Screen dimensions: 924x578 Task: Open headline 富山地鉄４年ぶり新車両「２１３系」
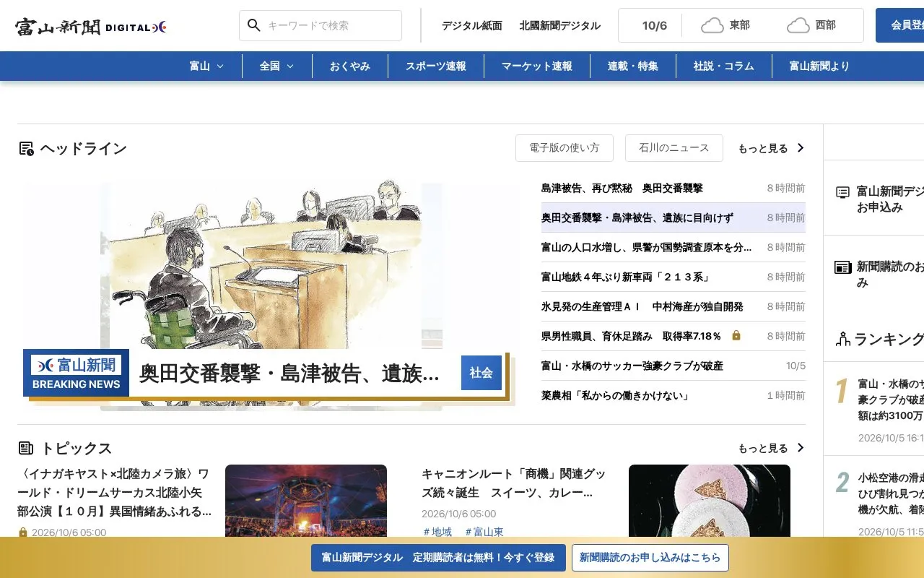point(626,277)
